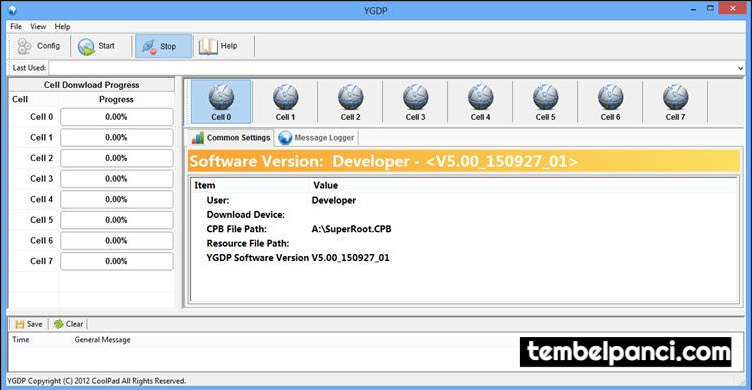The image size is (752, 390).
Task: Select the Cell 2 globe icon
Action: [x=351, y=97]
